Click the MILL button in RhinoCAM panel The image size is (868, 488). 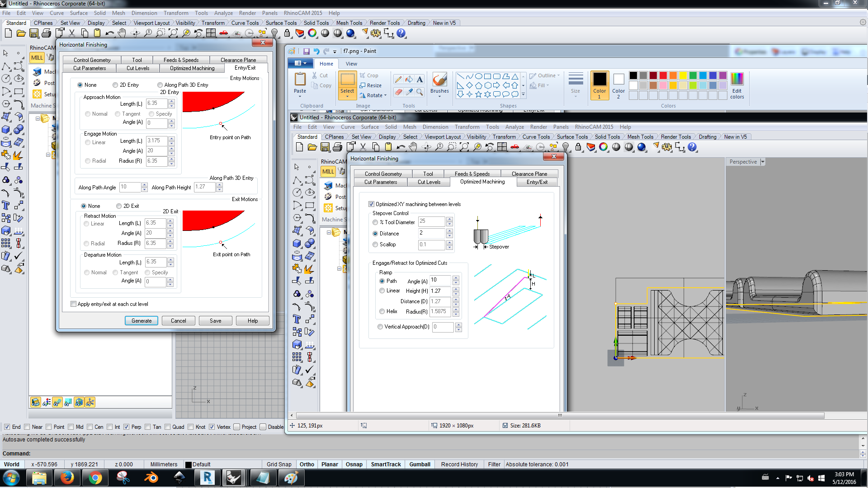pyautogui.click(x=37, y=57)
